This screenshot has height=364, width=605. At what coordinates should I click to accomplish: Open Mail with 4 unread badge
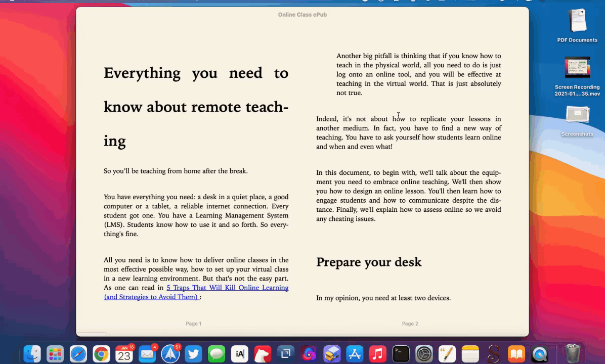[x=147, y=354]
